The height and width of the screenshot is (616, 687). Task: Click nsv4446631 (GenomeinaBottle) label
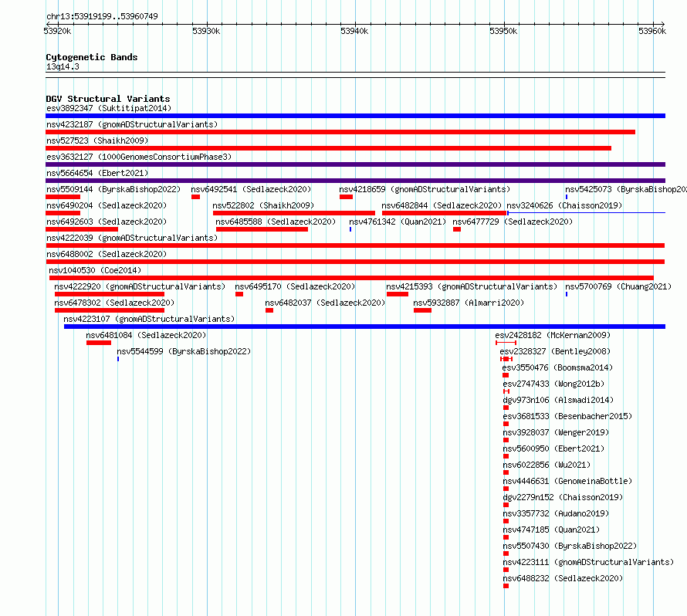tap(567, 481)
